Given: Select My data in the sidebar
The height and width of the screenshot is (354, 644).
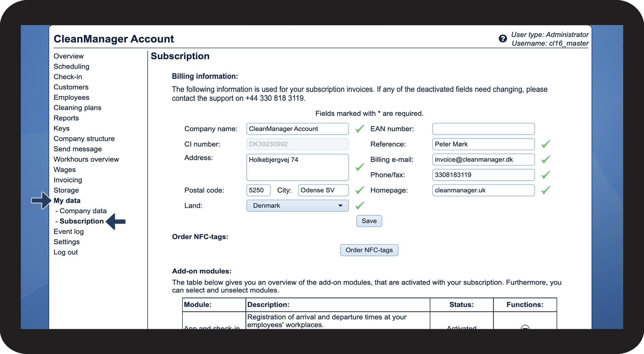Looking at the screenshot, I should click(x=67, y=201).
